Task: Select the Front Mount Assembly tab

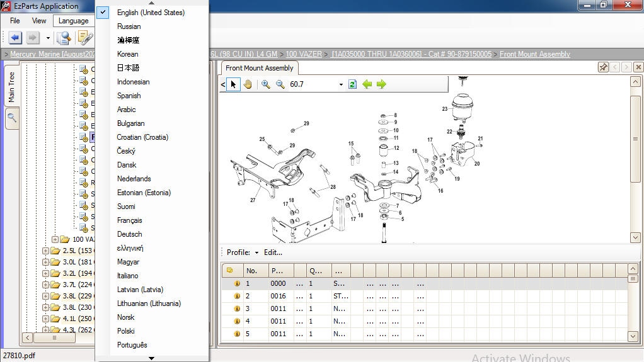Action: (260, 68)
